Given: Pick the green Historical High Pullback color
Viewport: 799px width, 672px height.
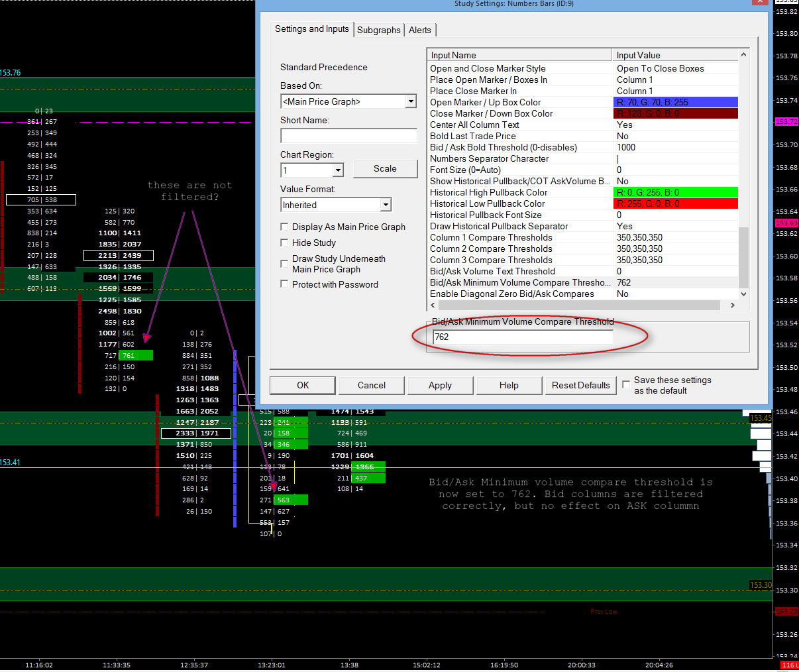Looking at the screenshot, I should coord(675,192).
